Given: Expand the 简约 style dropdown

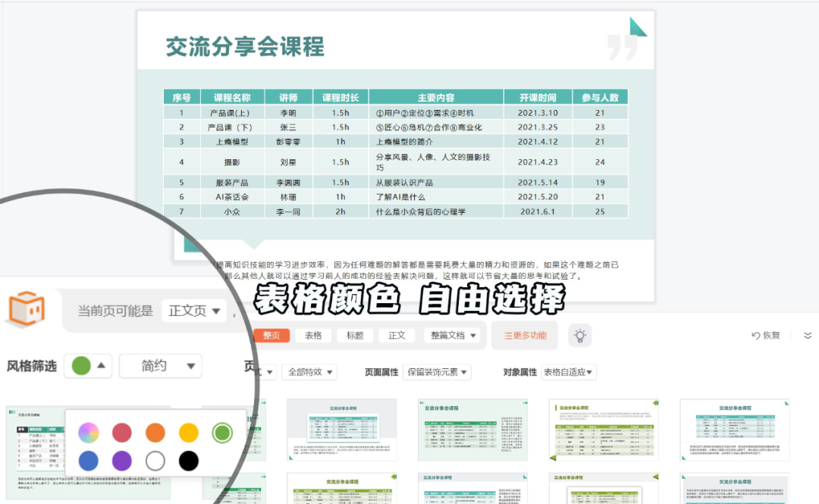Looking at the screenshot, I should pos(159,365).
